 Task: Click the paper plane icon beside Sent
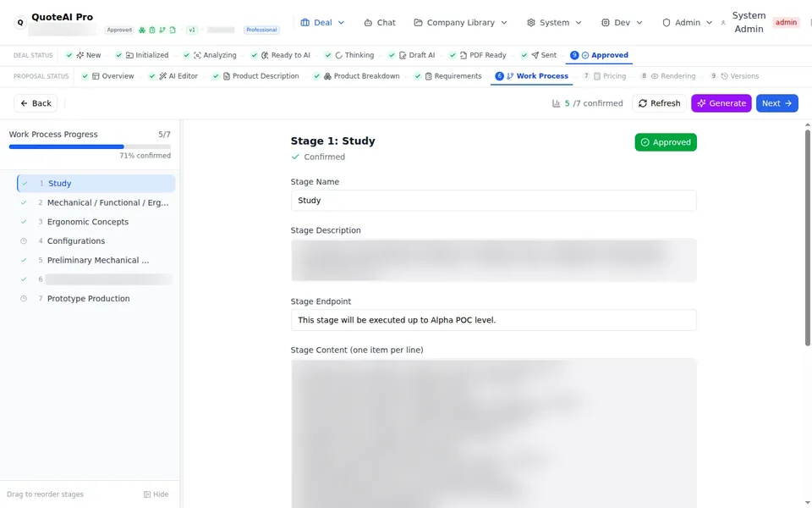coord(535,55)
